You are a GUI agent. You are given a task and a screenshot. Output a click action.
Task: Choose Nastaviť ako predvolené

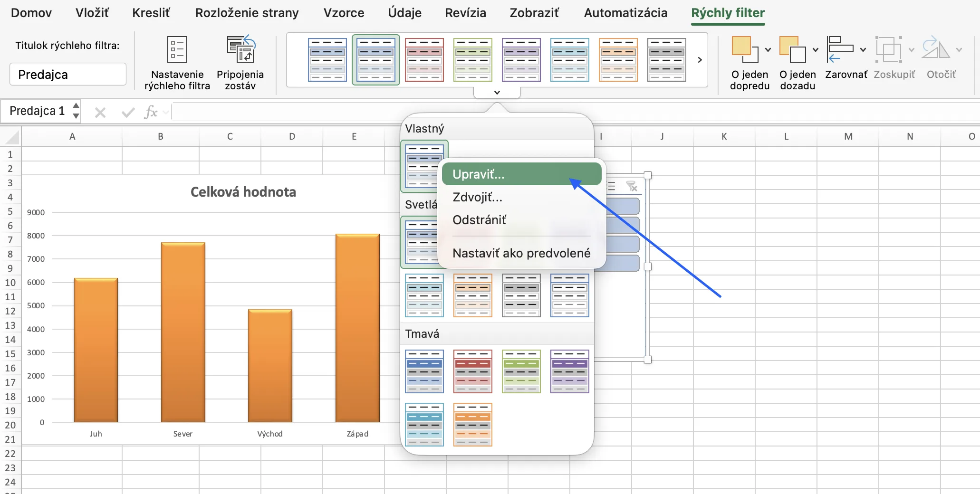[521, 253]
